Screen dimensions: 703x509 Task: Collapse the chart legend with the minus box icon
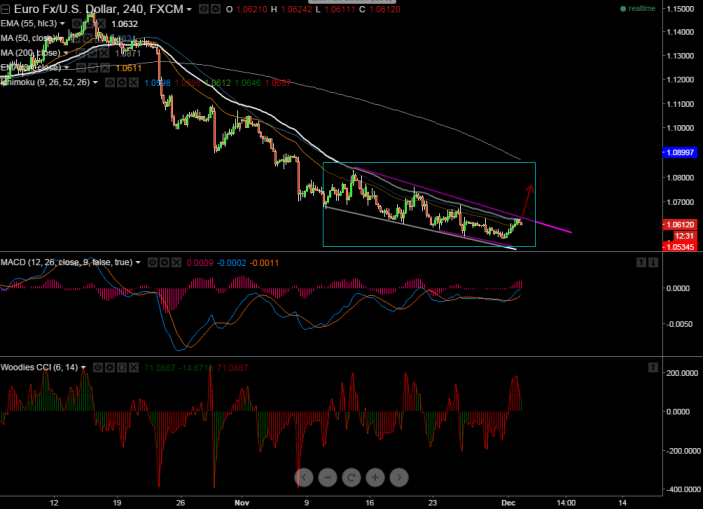coord(5,9)
